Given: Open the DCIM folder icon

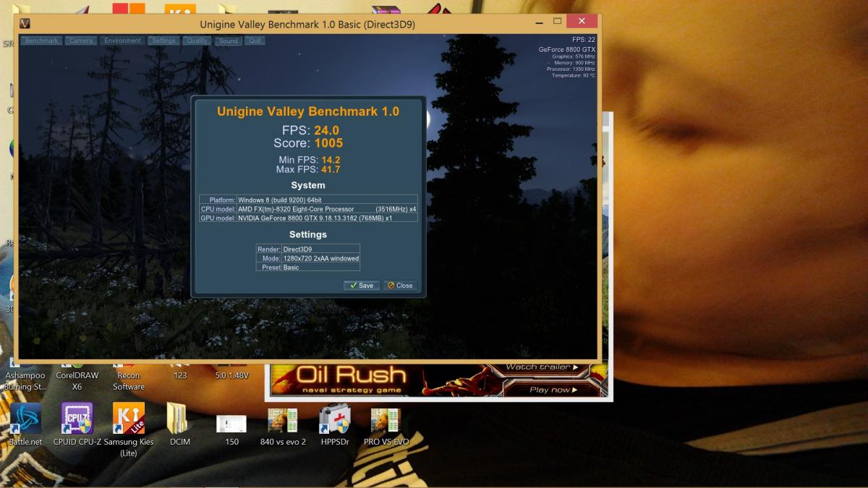Looking at the screenshot, I should point(179,424).
